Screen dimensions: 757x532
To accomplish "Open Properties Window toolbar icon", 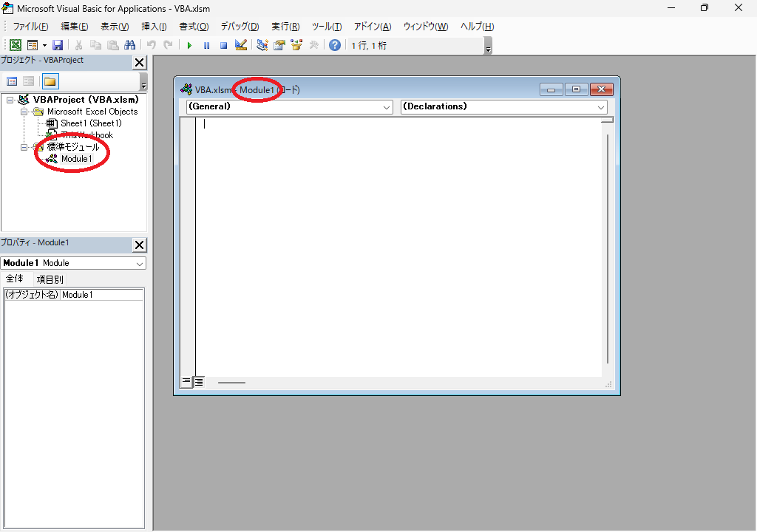I will (x=279, y=45).
